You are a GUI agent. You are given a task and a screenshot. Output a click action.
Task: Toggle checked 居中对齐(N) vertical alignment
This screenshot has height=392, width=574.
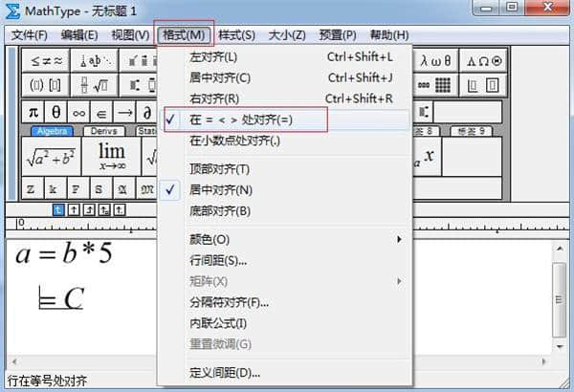click(284, 190)
